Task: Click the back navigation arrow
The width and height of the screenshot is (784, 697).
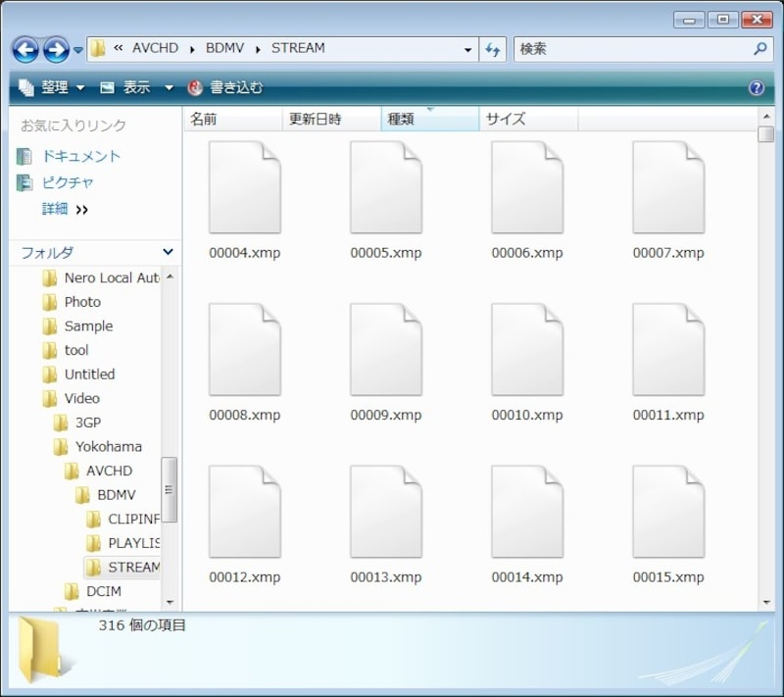Action: [x=26, y=48]
